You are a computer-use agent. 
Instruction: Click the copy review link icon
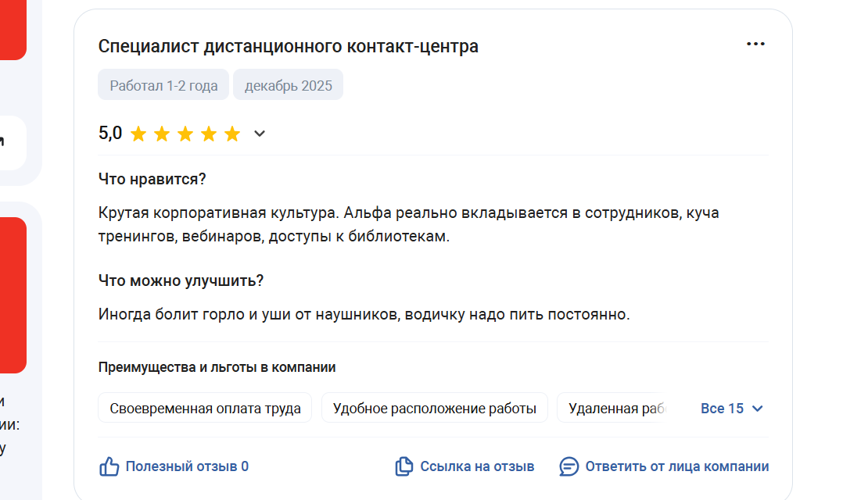click(404, 466)
